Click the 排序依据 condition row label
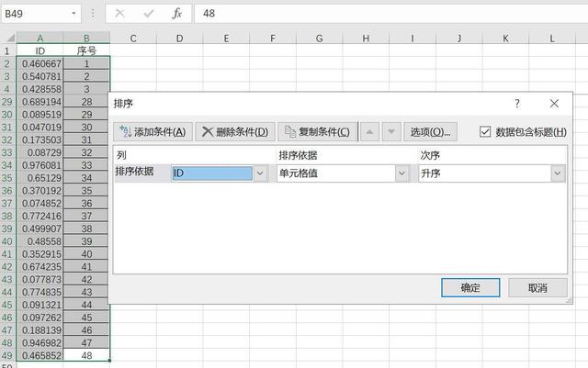The height and width of the screenshot is (368, 588). click(134, 172)
